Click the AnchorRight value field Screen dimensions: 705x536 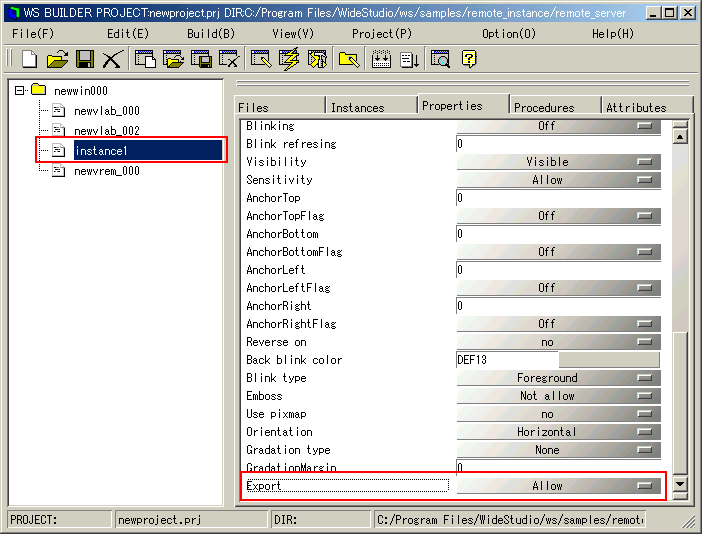(558, 306)
